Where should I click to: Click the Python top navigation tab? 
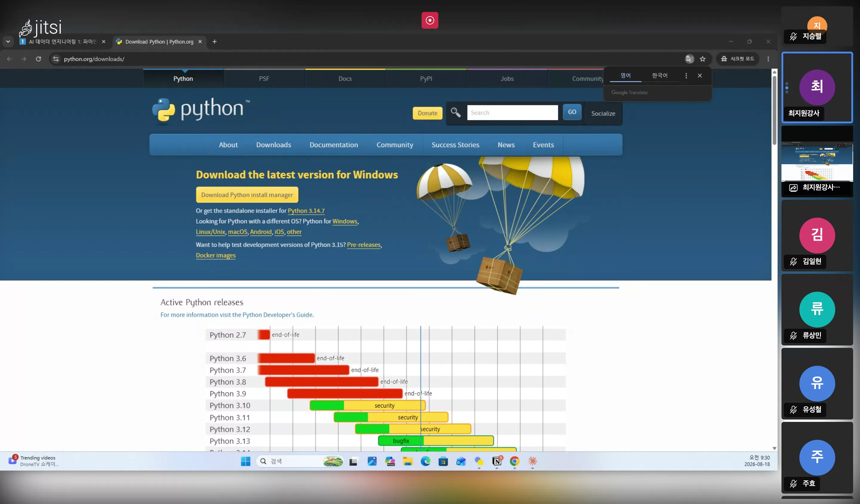click(x=183, y=79)
